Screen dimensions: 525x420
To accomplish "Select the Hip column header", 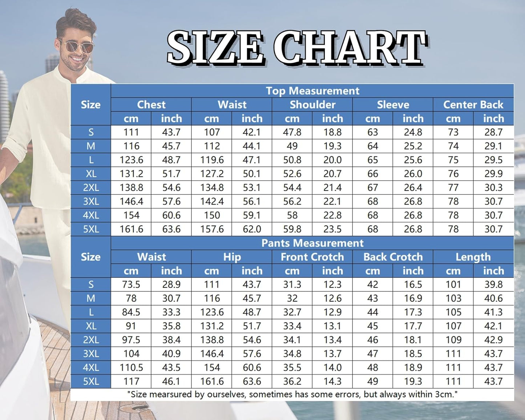I will click(232, 257).
